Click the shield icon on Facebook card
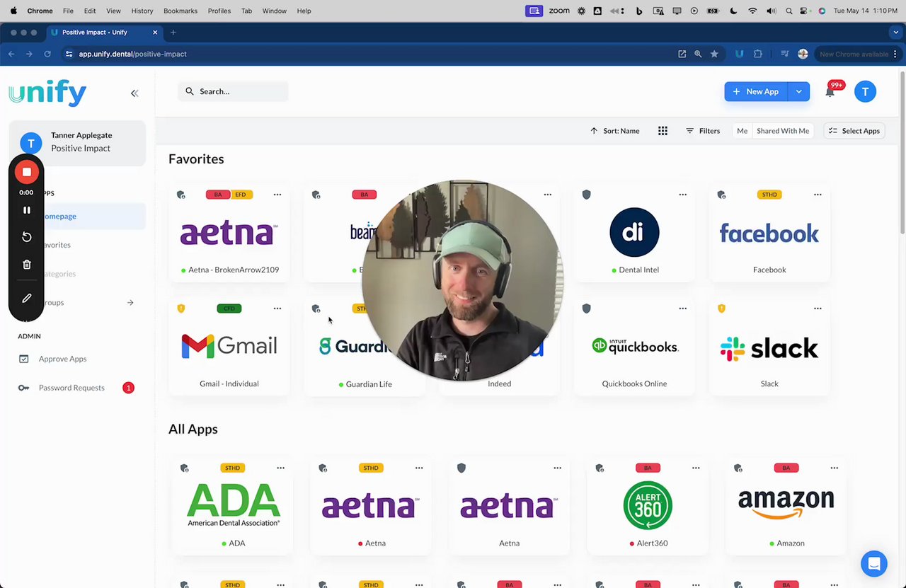This screenshot has width=906, height=588. (721, 195)
